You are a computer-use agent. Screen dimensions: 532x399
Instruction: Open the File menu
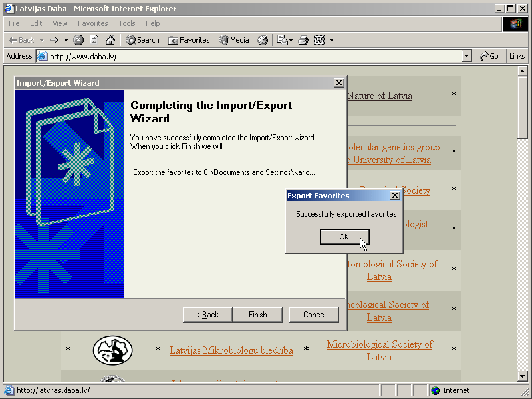[14, 23]
